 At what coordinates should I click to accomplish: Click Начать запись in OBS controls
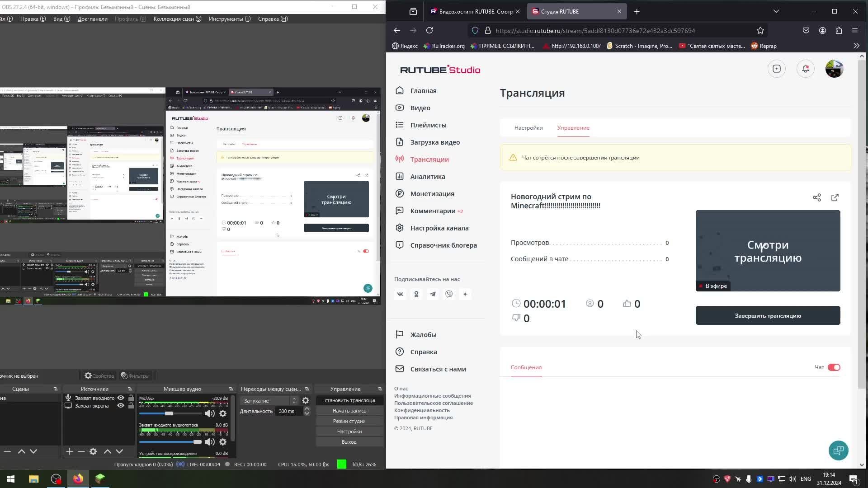pos(349,410)
